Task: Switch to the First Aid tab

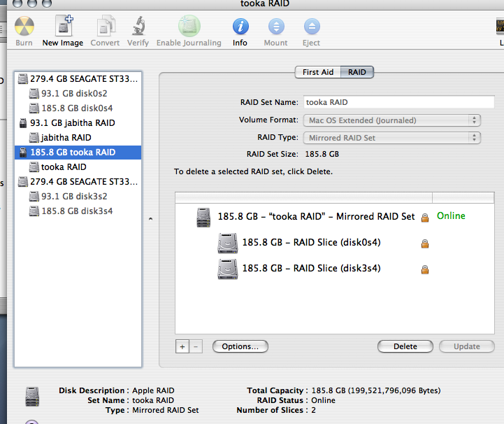Action: (x=318, y=72)
